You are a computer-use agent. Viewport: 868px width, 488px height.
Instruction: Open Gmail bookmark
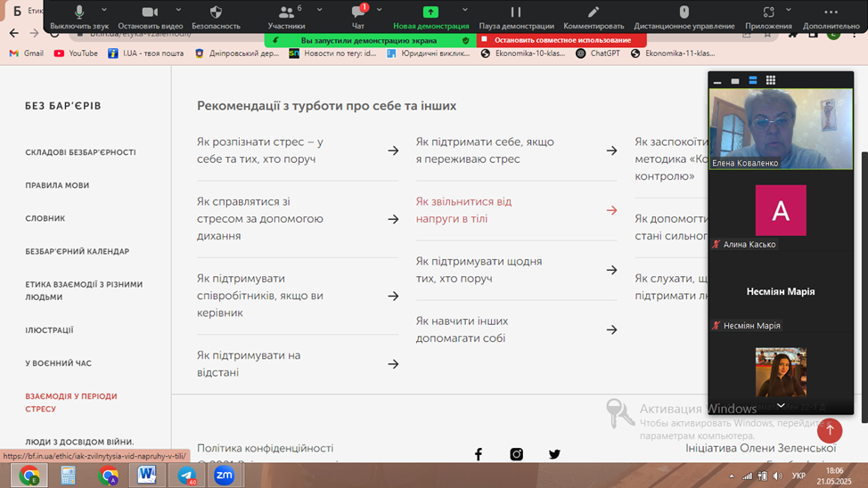pyautogui.click(x=27, y=53)
